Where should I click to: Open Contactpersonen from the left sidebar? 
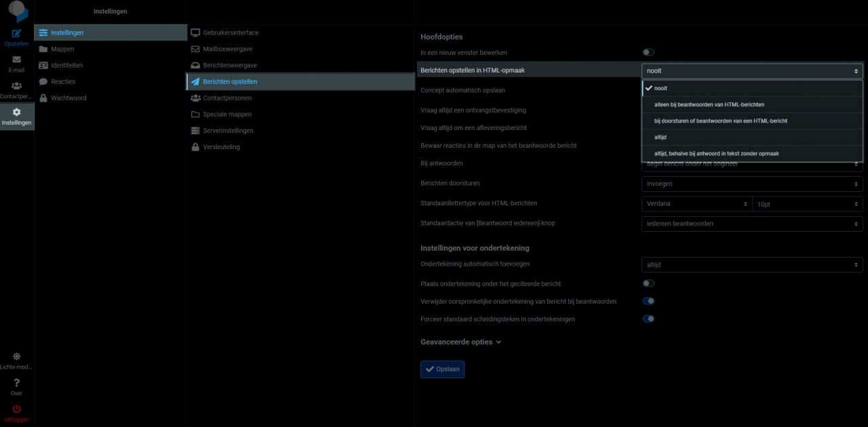coord(16,85)
